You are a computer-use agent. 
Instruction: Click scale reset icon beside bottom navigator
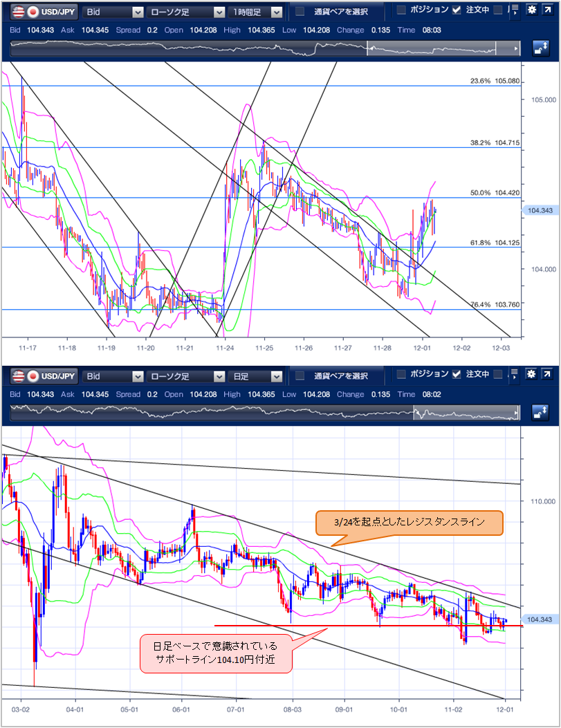tap(541, 413)
